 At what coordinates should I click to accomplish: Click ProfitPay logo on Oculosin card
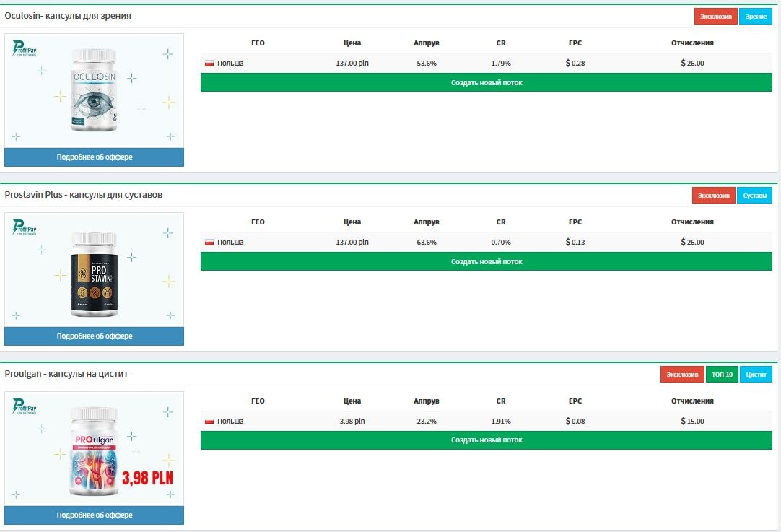coord(24,48)
